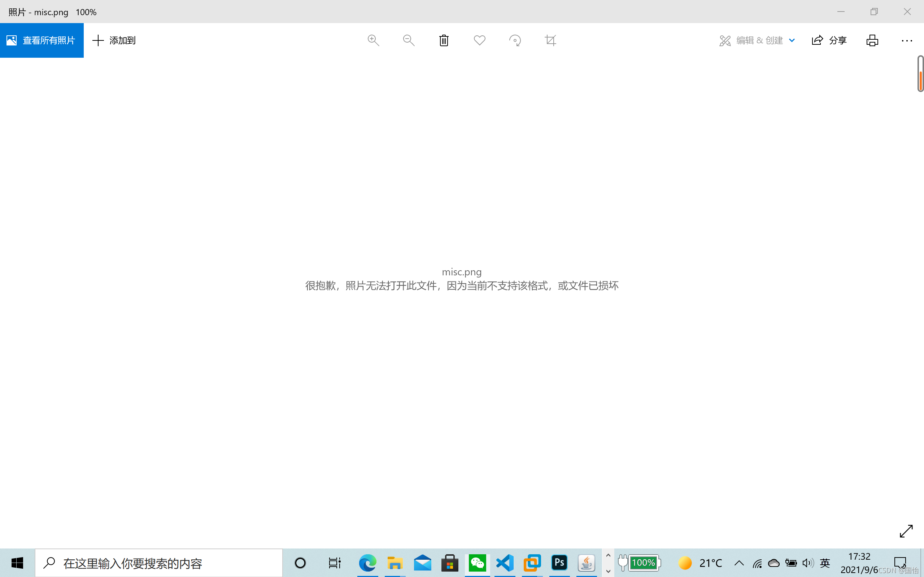Click the zoom out magnifier icon
This screenshot has width=924, height=577.
(x=408, y=40)
